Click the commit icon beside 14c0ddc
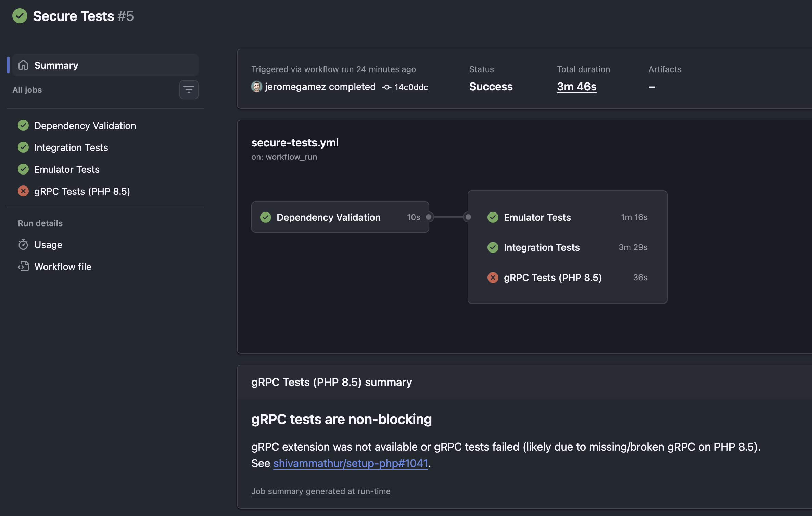This screenshot has width=812, height=516. 386,87
